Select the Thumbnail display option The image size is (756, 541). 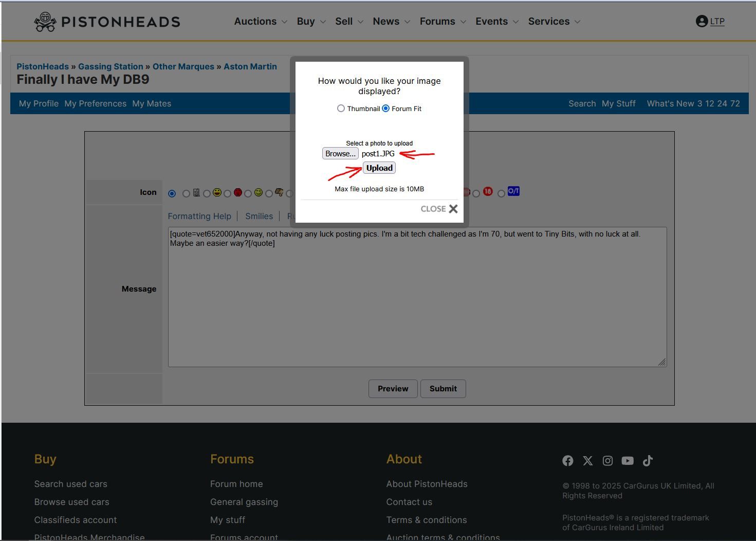coord(341,109)
